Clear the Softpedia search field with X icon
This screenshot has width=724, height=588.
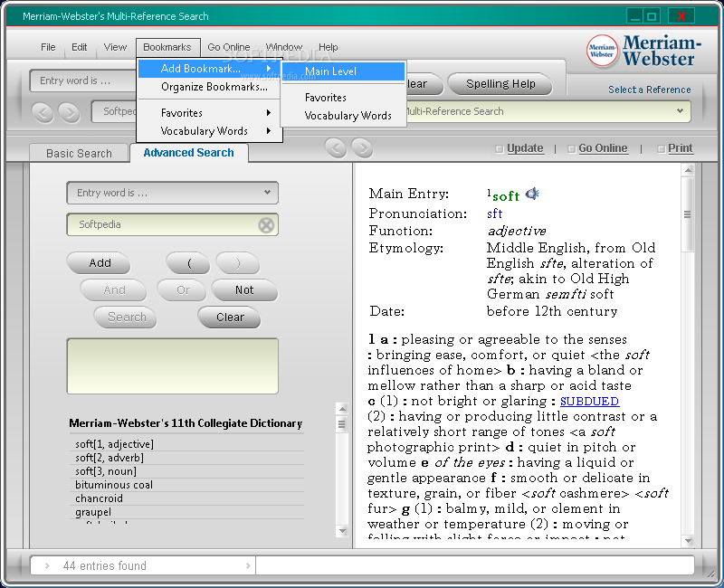click(x=266, y=225)
